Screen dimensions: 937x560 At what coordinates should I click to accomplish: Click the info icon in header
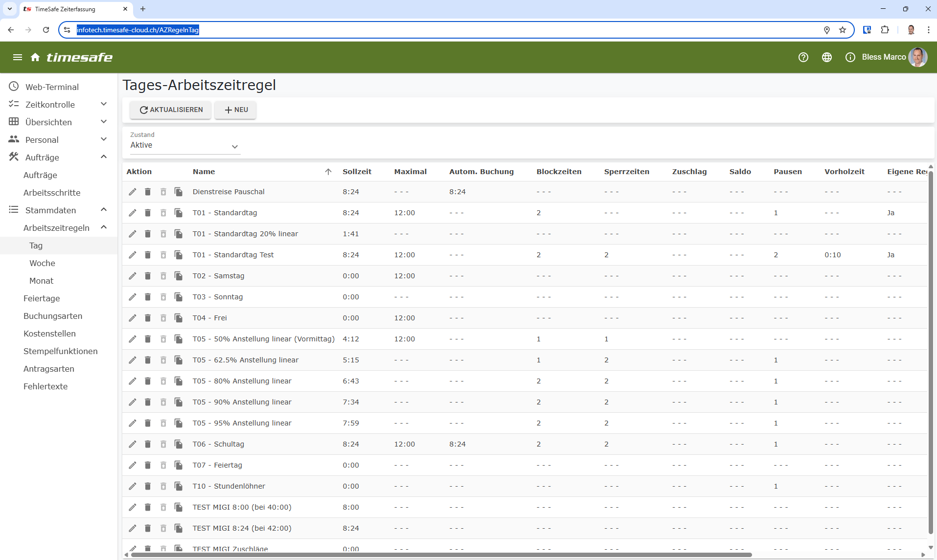pos(850,57)
